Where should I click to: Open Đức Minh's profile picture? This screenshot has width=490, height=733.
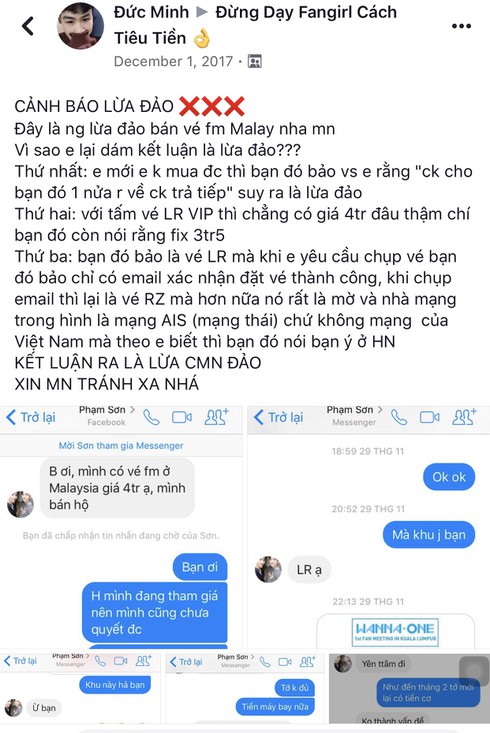(80, 26)
